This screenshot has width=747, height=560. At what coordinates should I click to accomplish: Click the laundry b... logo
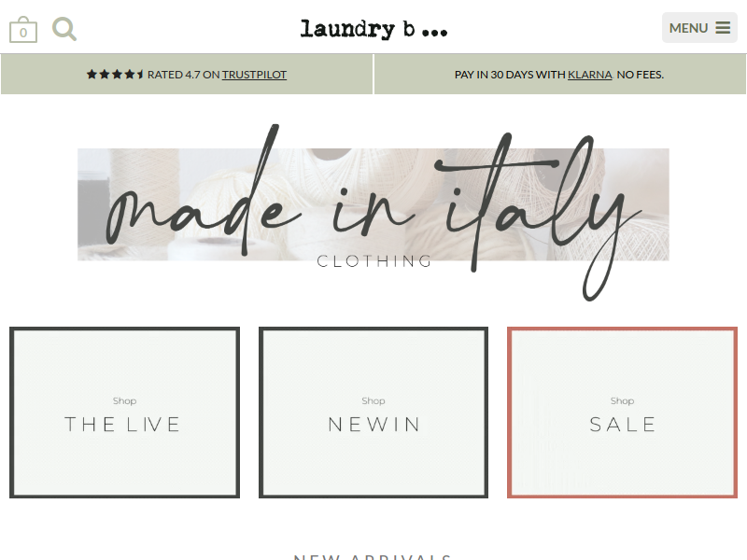pos(374,29)
